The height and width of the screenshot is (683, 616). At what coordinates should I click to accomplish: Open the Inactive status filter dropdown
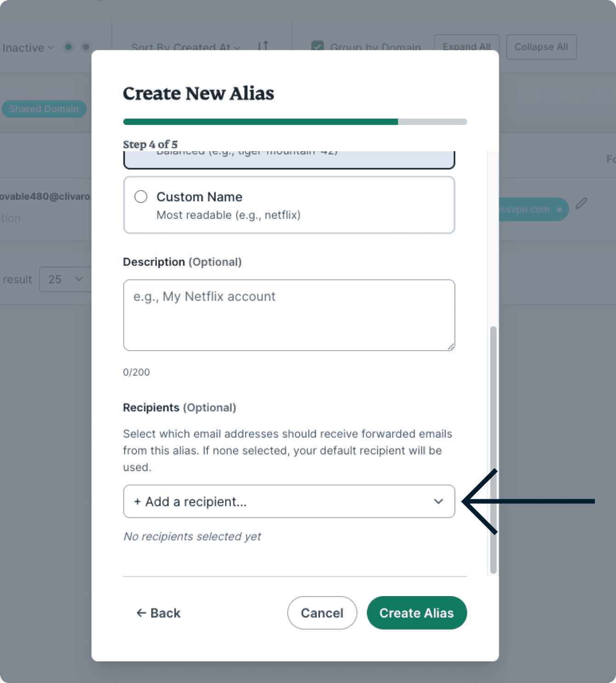click(28, 48)
